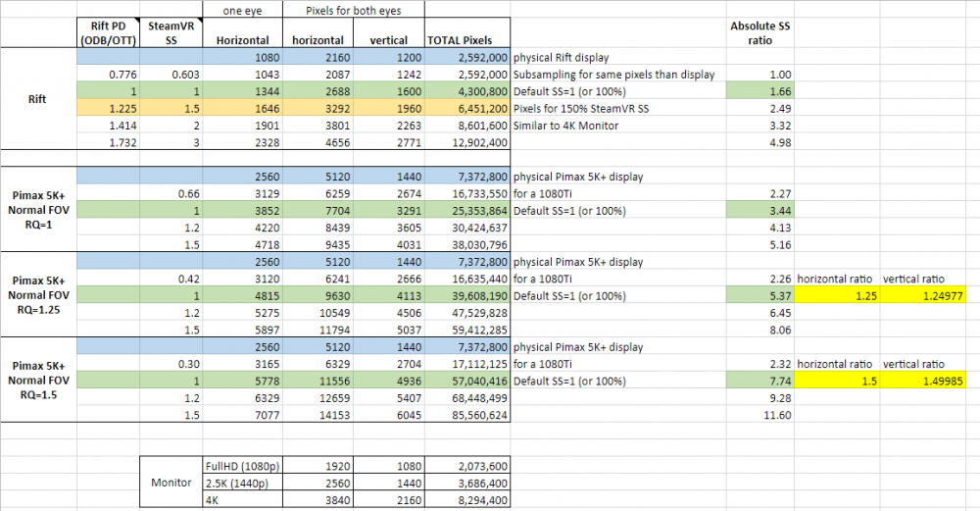This screenshot has width=980, height=511.
Task: Click 'Subsampling for same pixels than display'
Action: click(618, 75)
